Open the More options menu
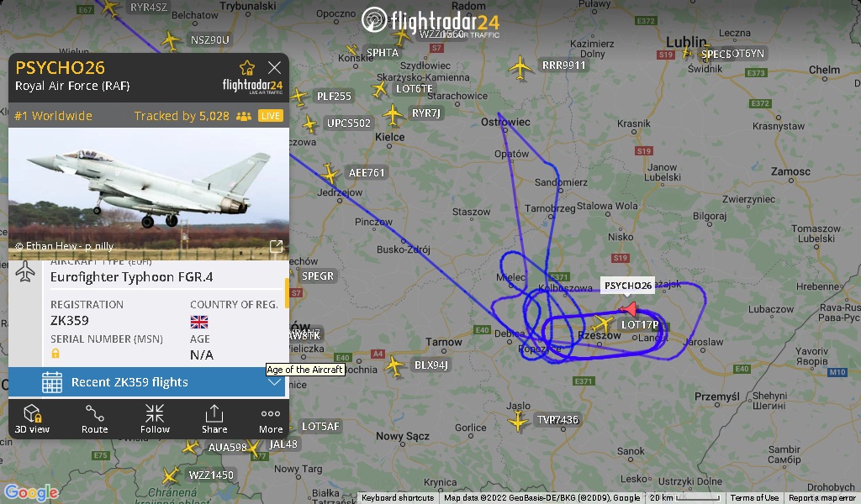Viewport: 861px width, 504px height. (x=271, y=419)
